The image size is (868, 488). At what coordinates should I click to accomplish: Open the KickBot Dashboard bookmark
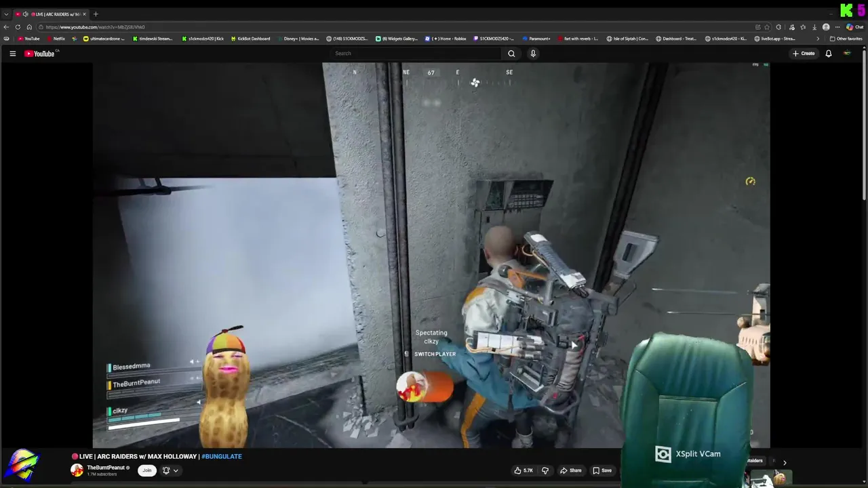(250, 39)
